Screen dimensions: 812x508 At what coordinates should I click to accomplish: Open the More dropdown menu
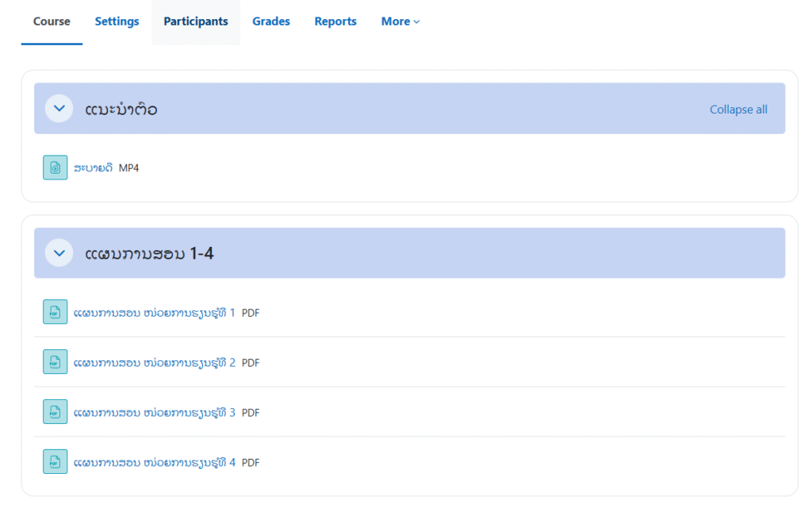tap(400, 21)
